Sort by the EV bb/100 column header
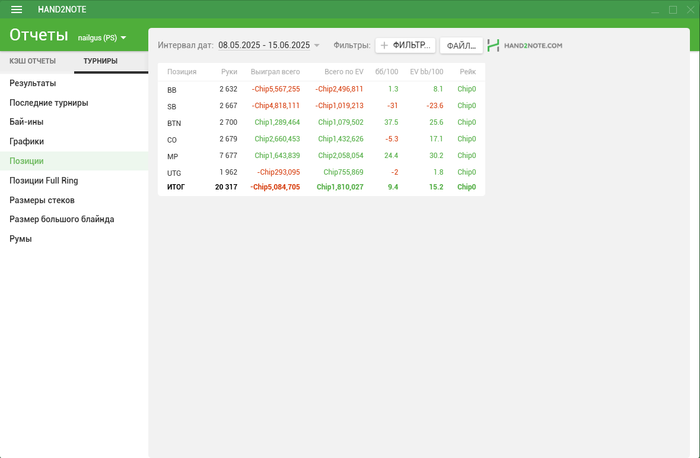 click(x=426, y=72)
